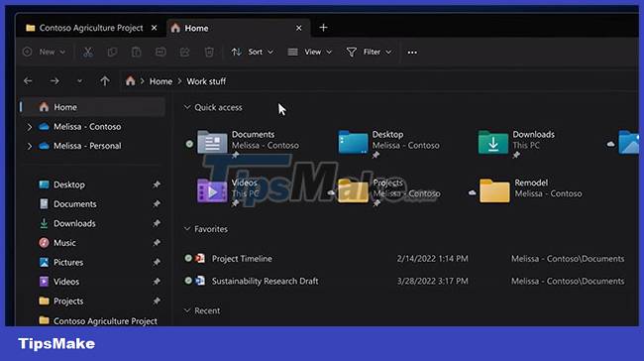The width and height of the screenshot is (644, 361).
Task: Open the View dropdown
Action: pos(310,53)
